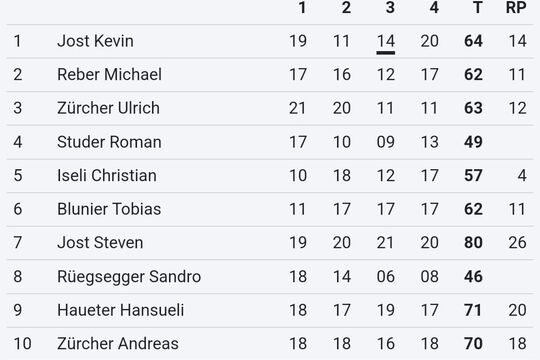540x360 pixels.
Task: Click the underlined score 14 for Jost Kevin
Action: point(385,41)
